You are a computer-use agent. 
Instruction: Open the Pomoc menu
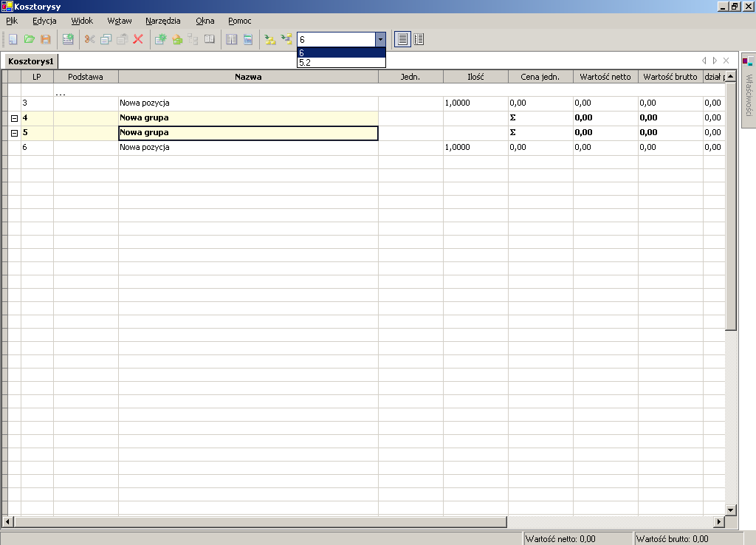240,21
